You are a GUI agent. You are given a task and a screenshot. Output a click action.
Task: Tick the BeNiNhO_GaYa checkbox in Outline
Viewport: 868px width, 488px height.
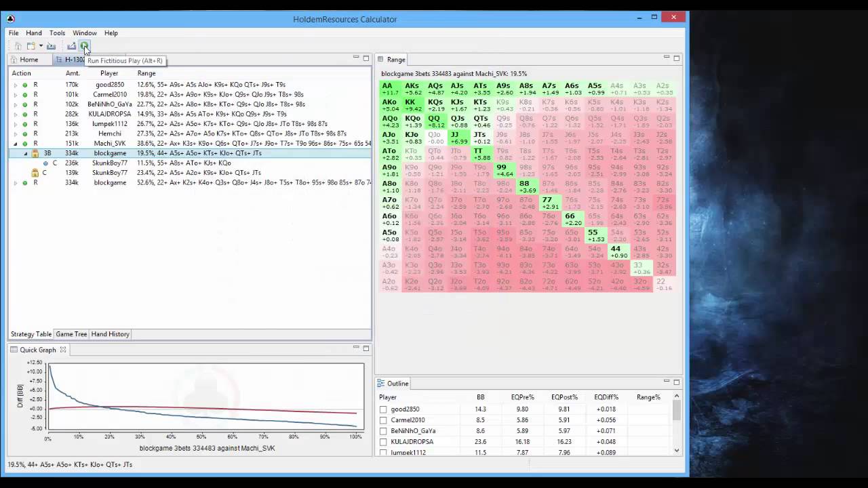(383, 431)
